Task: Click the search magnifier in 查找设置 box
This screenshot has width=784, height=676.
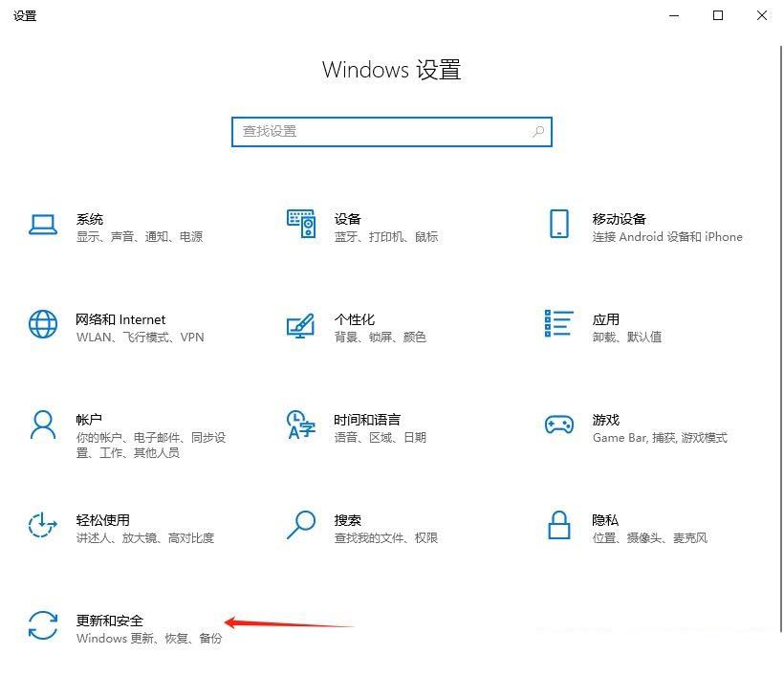Action: click(538, 132)
